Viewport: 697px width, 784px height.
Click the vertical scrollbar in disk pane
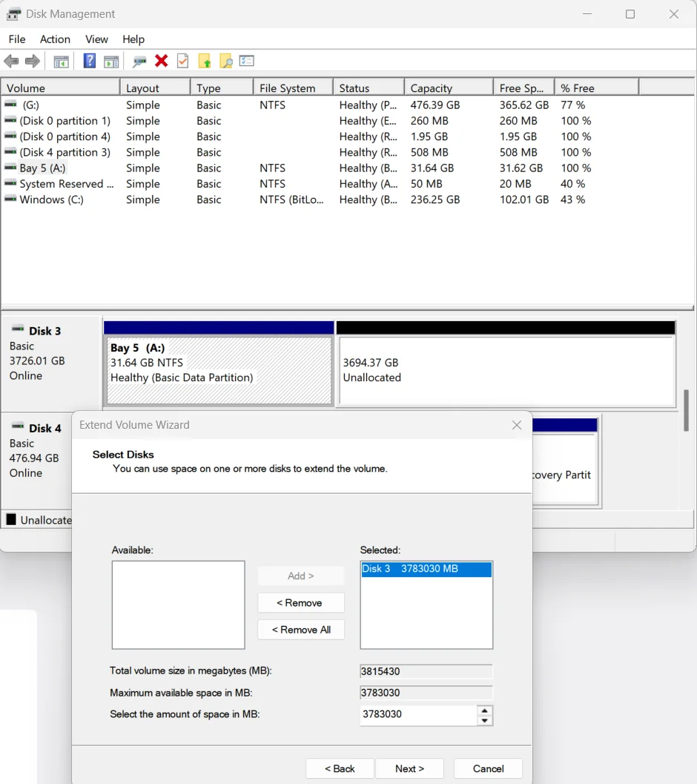point(687,411)
